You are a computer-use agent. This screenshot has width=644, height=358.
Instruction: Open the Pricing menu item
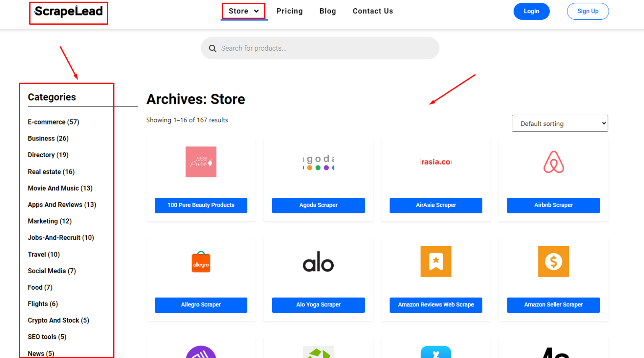pyautogui.click(x=289, y=11)
